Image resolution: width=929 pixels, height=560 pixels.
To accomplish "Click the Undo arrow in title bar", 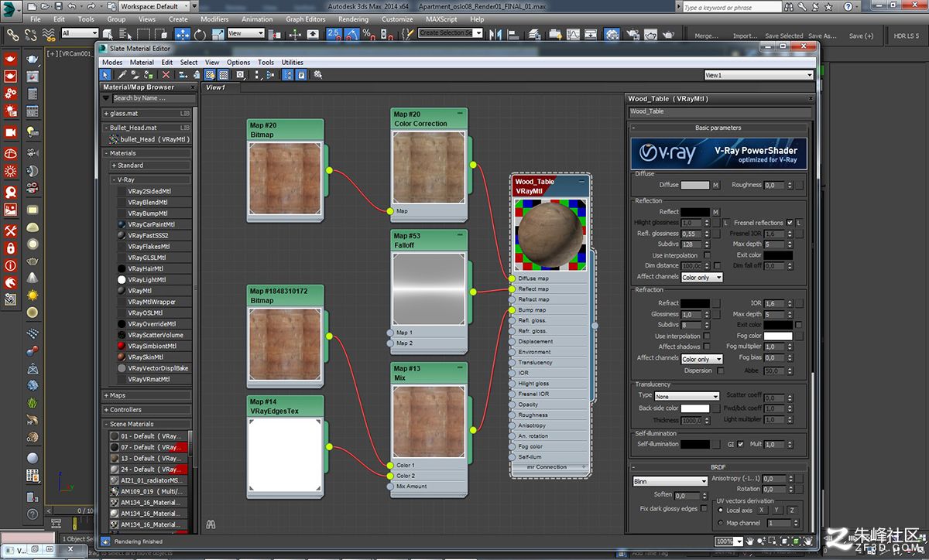I will pyautogui.click(x=70, y=6).
